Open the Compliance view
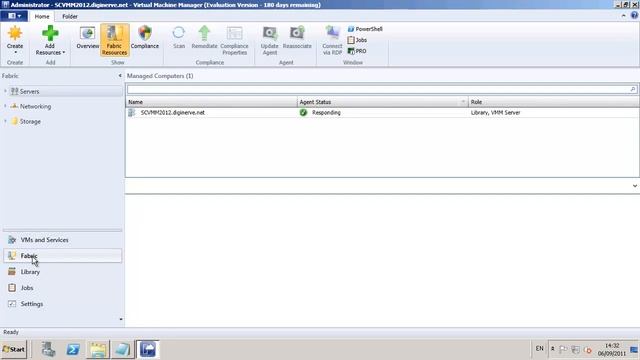The image size is (640, 360). click(x=145, y=38)
